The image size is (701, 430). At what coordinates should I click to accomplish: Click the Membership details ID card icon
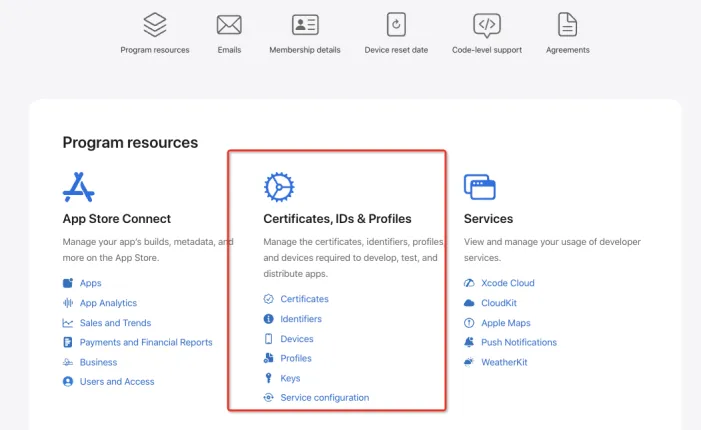pyautogui.click(x=305, y=25)
